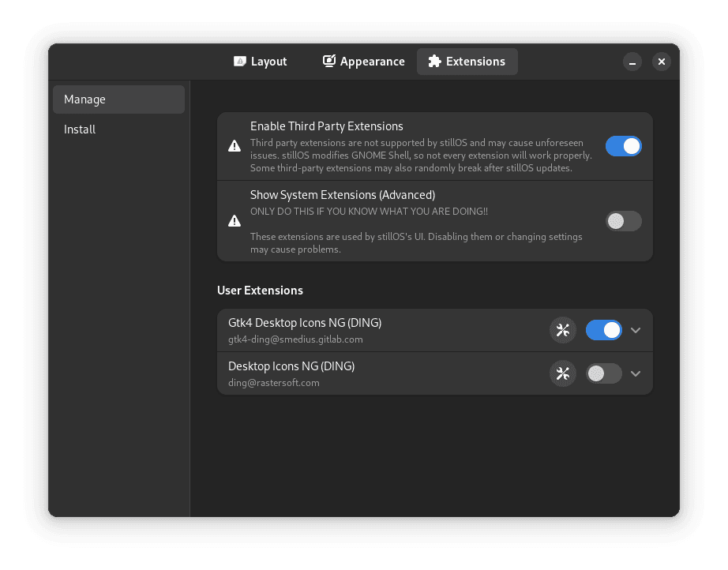Switch to the Appearance tab
728x570 pixels.
tap(364, 62)
